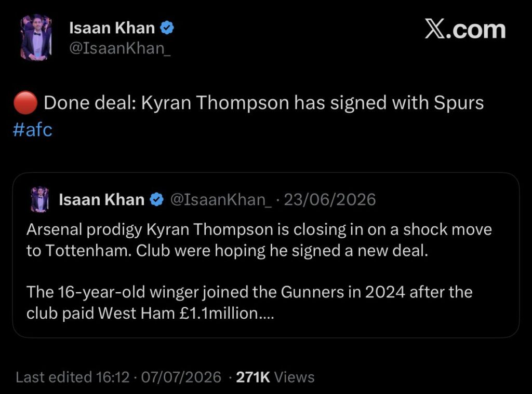
Task: Click Kyran Thompson name in main tweet
Action: pos(215,103)
